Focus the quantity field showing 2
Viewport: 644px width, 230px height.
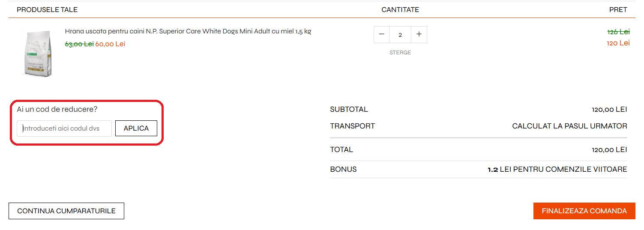(400, 35)
